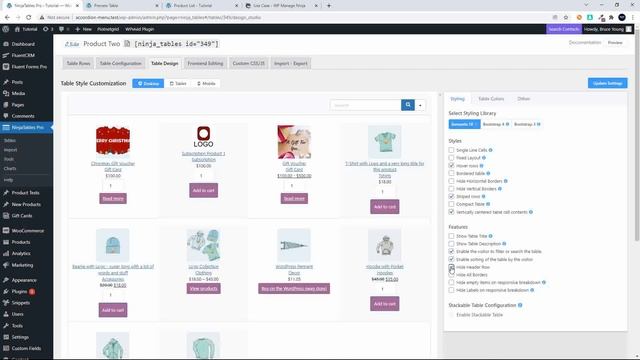Open the Frontend Editing tab
Image resolution: width=640 pixels, height=360 pixels.
click(x=205, y=63)
